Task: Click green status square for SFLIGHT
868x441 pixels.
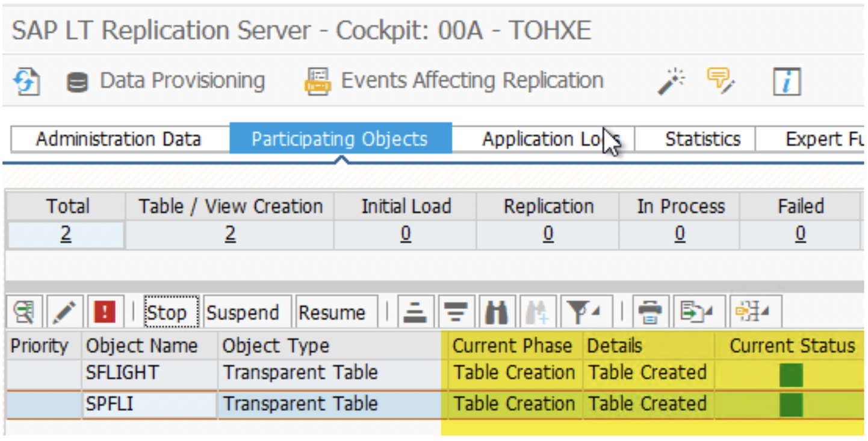Action: point(791,375)
